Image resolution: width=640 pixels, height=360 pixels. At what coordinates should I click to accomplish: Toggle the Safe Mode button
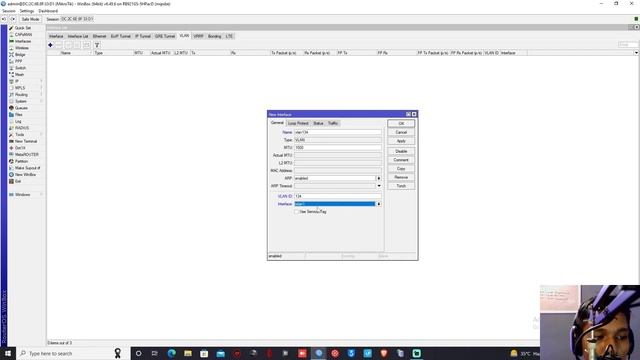(30, 19)
